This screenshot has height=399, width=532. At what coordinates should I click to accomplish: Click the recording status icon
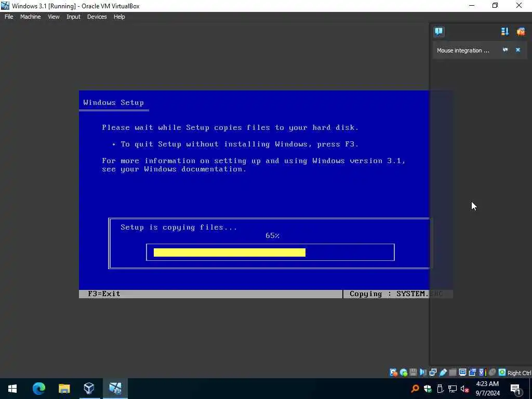coord(472,373)
